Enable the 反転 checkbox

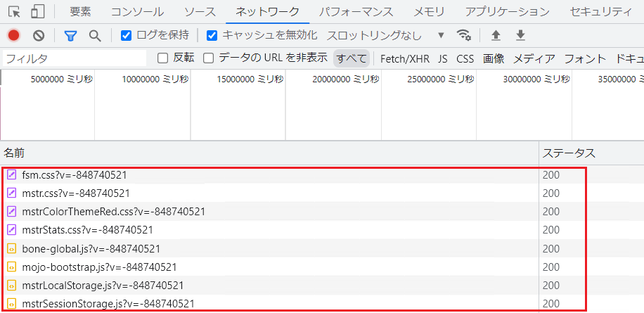pos(163,58)
